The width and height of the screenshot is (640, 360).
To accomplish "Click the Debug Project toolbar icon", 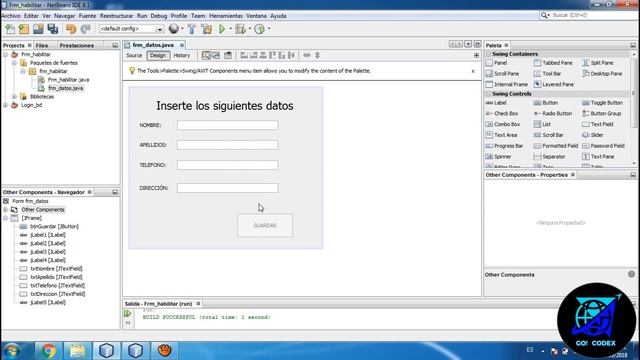I will click(x=240, y=29).
